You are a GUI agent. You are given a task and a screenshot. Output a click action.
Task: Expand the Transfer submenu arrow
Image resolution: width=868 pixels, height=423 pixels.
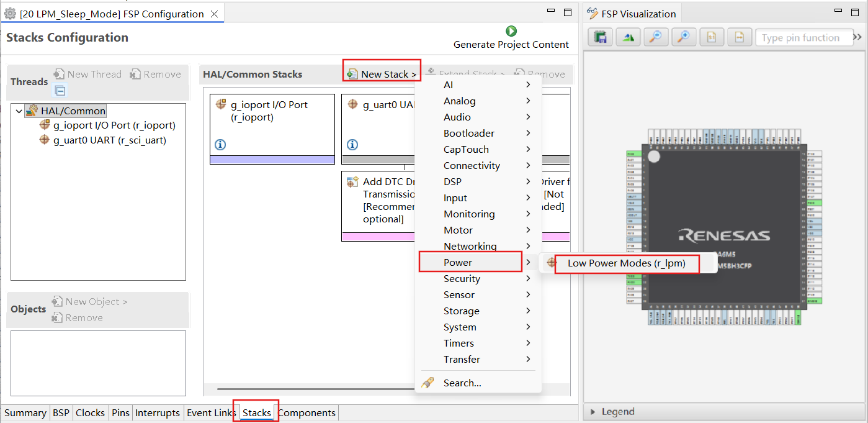pos(528,359)
